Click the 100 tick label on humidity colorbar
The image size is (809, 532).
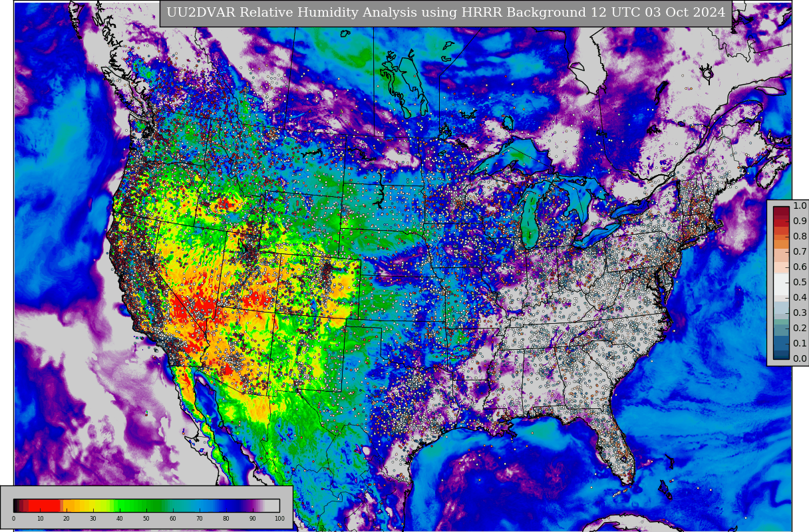point(279,519)
